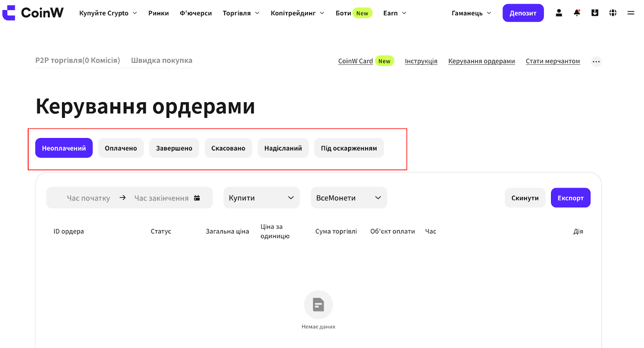
Task: Click the Ціна за одиницю column header
Action: tap(275, 231)
